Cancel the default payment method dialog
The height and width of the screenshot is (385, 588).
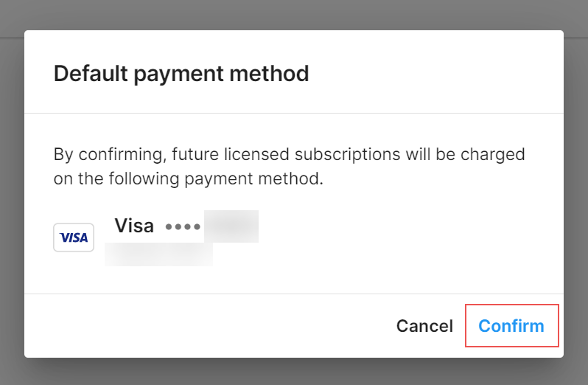[x=424, y=326]
